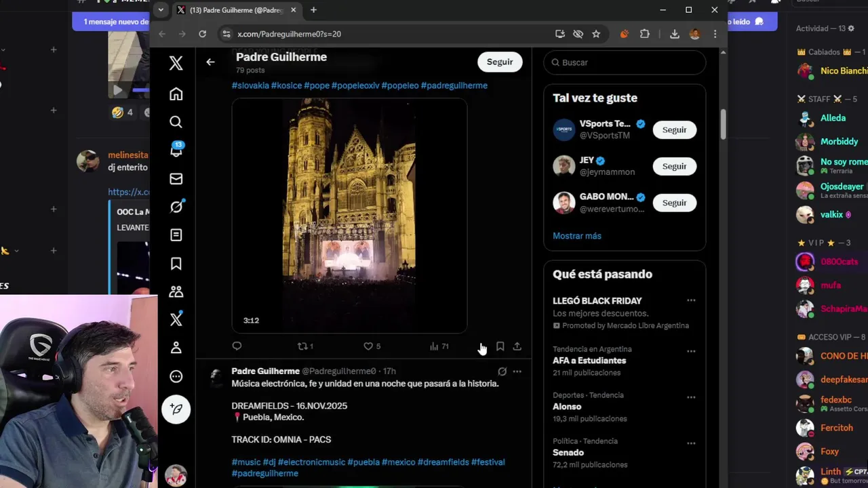
Task: Click the Chrome address bar URL
Action: pos(290,34)
